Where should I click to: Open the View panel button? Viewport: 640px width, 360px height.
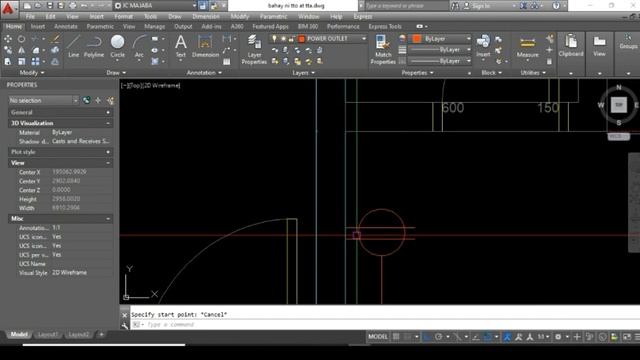(599, 46)
